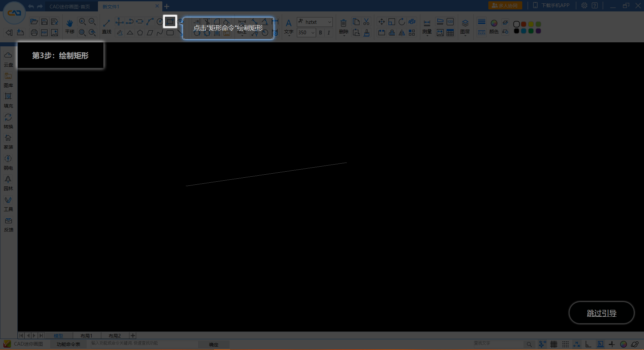
Task: Open the hztxt font dropdown
Action: pyautogui.click(x=329, y=22)
